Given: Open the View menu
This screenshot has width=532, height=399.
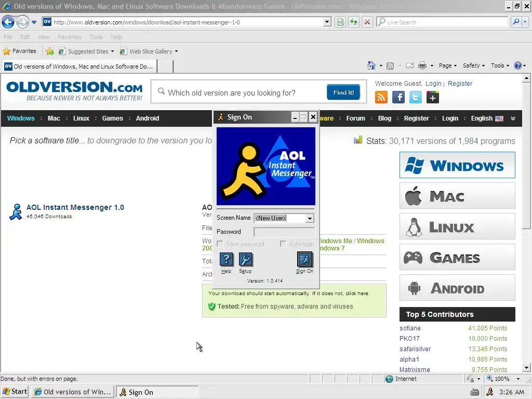Looking at the screenshot, I should [x=44, y=37].
